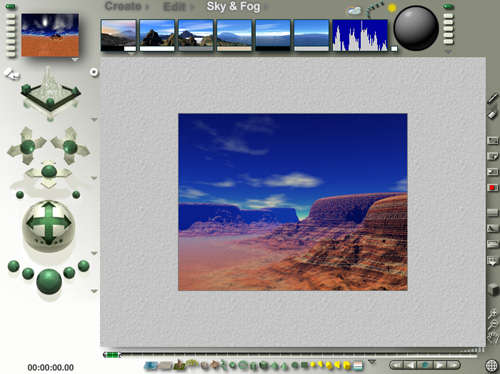Open the globe grid icon at bottom right
The width and height of the screenshot is (500, 374).
coord(492,366)
